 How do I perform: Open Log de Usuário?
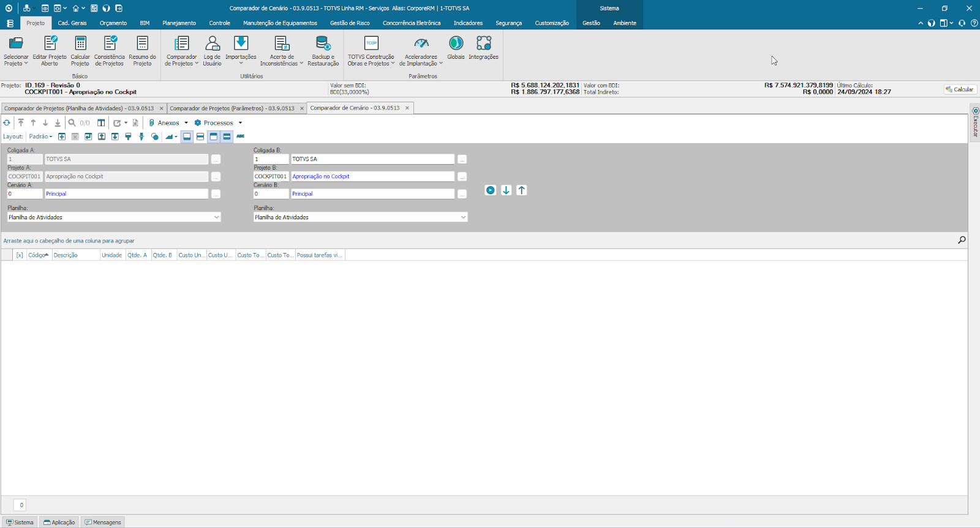(212, 51)
